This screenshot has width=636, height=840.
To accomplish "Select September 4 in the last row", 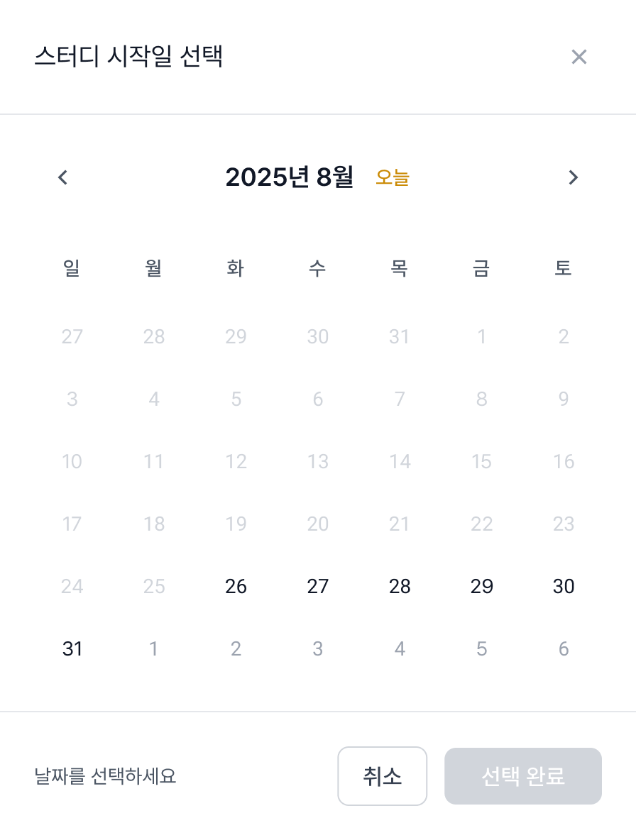I will 400,649.
